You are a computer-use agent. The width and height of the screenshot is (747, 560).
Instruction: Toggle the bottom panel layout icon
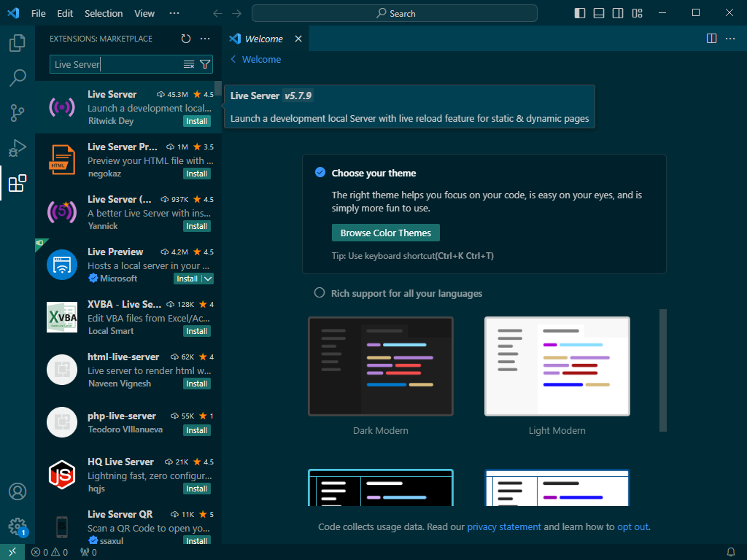click(599, 13)
